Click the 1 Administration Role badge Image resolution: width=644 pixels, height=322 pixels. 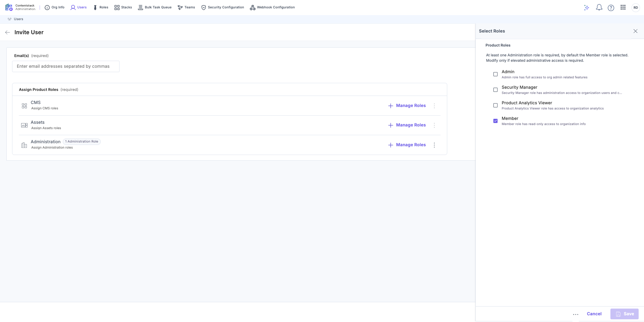(x=82, y=142)
